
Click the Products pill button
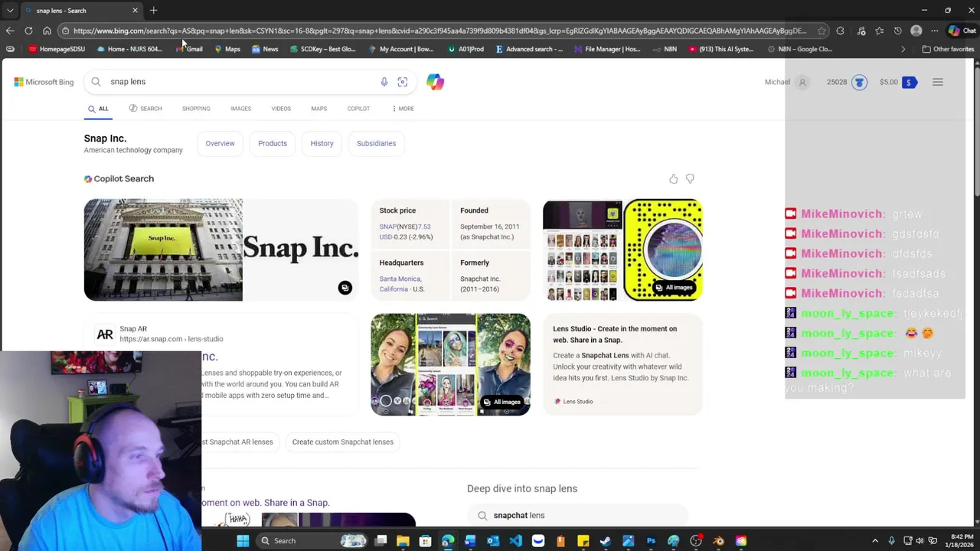point(273,144)
